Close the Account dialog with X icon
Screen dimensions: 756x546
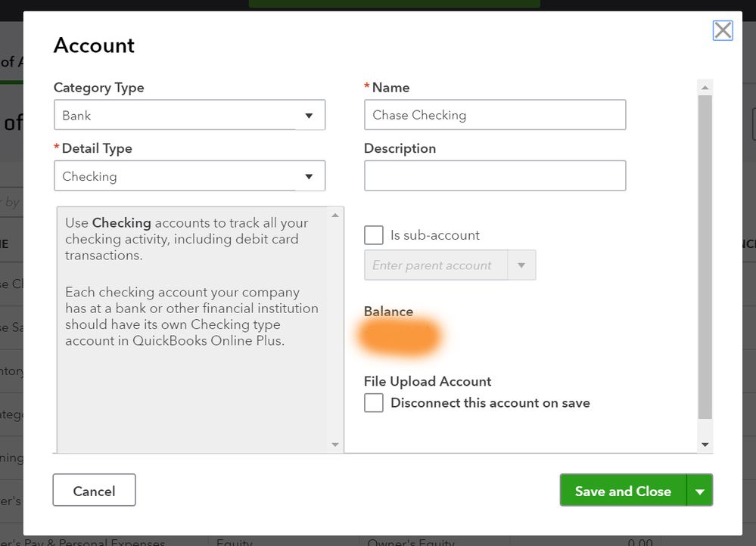pos(723,30)
